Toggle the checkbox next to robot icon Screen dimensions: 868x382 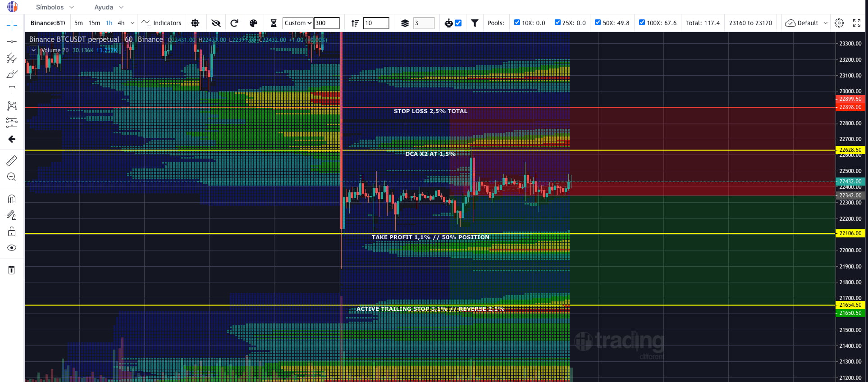coord(458,23)
